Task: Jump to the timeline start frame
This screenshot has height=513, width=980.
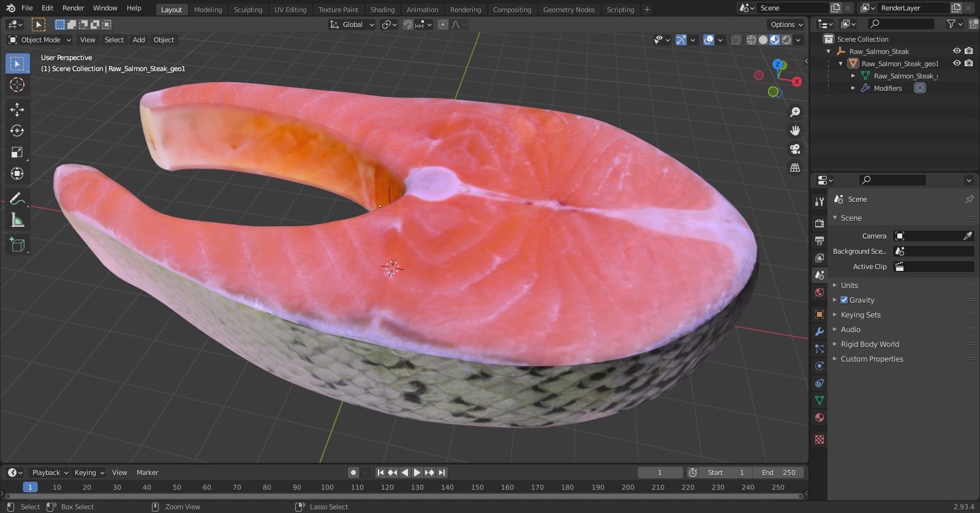Action: (380, 473)
